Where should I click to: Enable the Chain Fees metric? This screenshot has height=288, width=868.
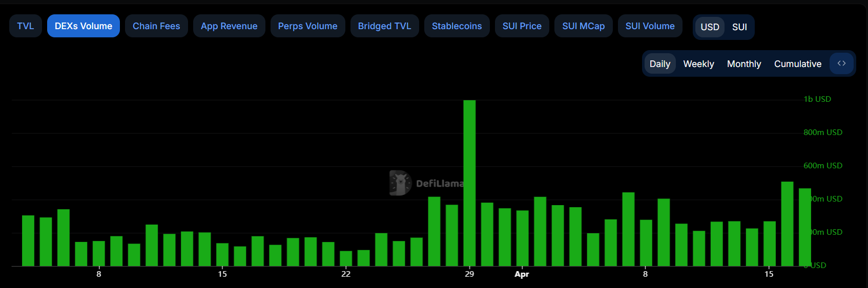(156, 26)
